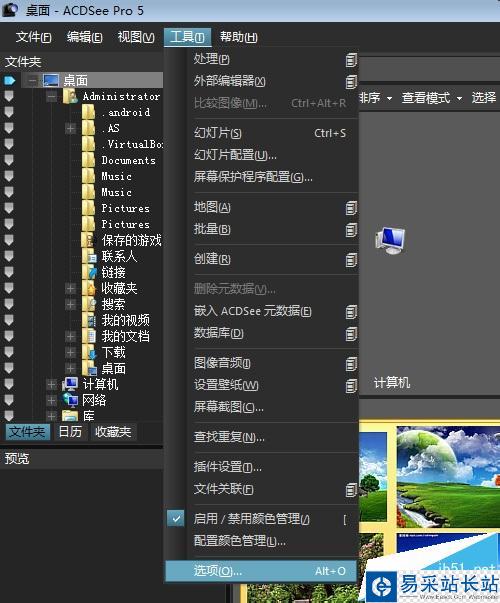Collapse the Administrator tree node
This screenshot has width=500, height=603.
pyautogui.click(x=52, y=96)
